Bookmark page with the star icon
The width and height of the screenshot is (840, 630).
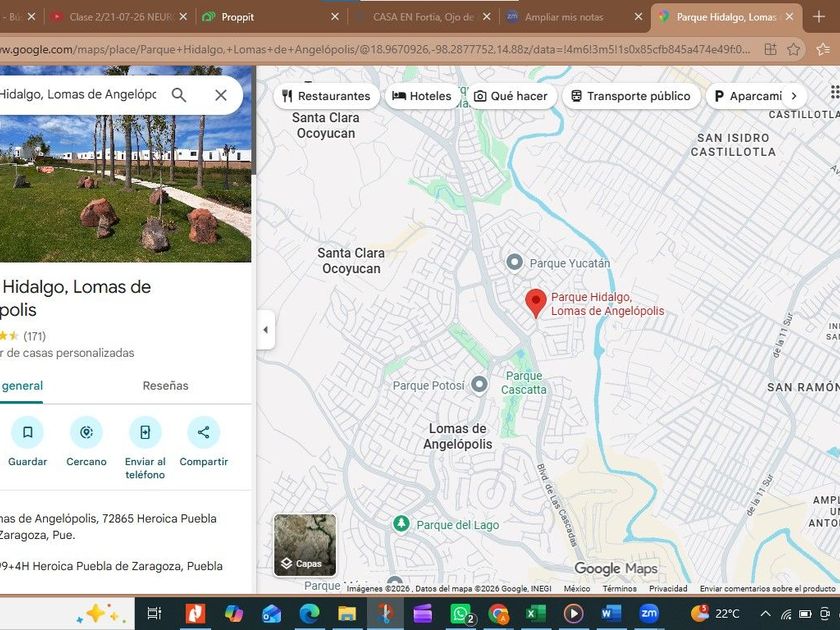tap(793, 49)
